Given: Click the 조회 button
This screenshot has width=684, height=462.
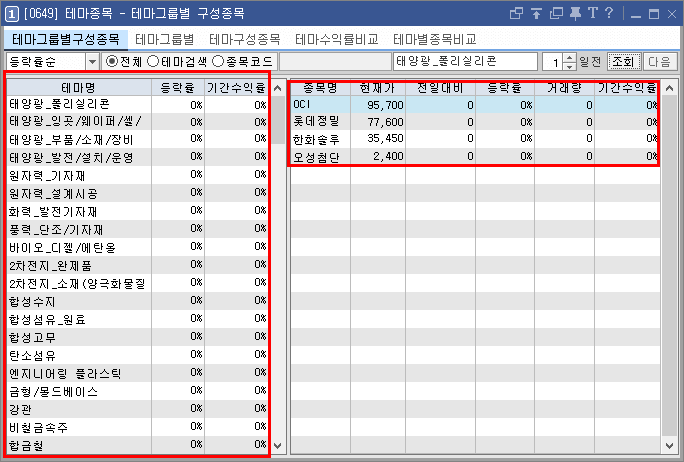Looking at the screenshot, I should pos(624,62).
